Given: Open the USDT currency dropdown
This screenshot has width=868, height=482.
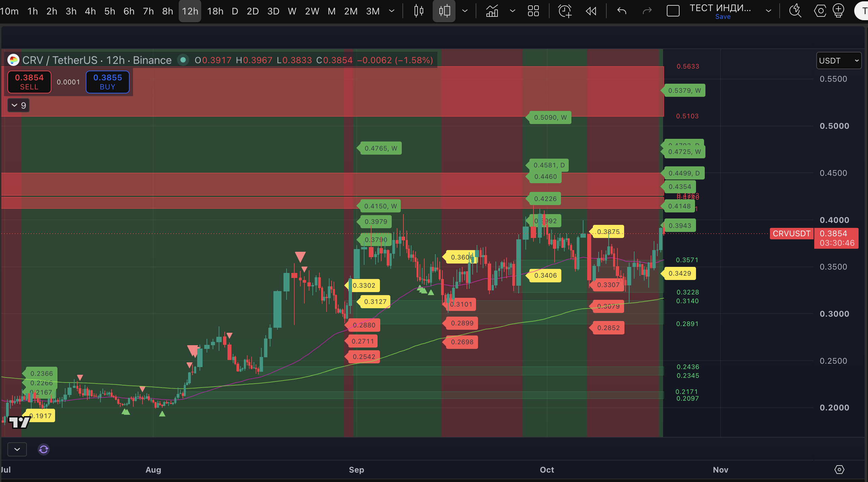Looking at the screenshot, I should 838,61.
